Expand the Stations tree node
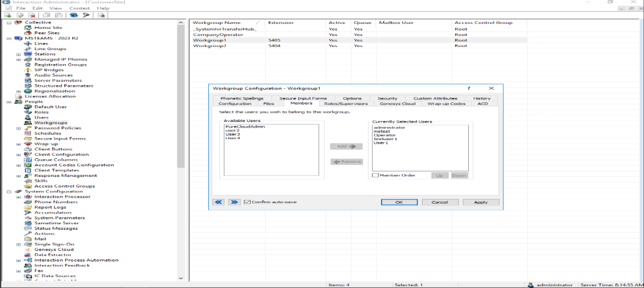Image resolution: width=644 pixels, height=288 pixels. (19, 54)
